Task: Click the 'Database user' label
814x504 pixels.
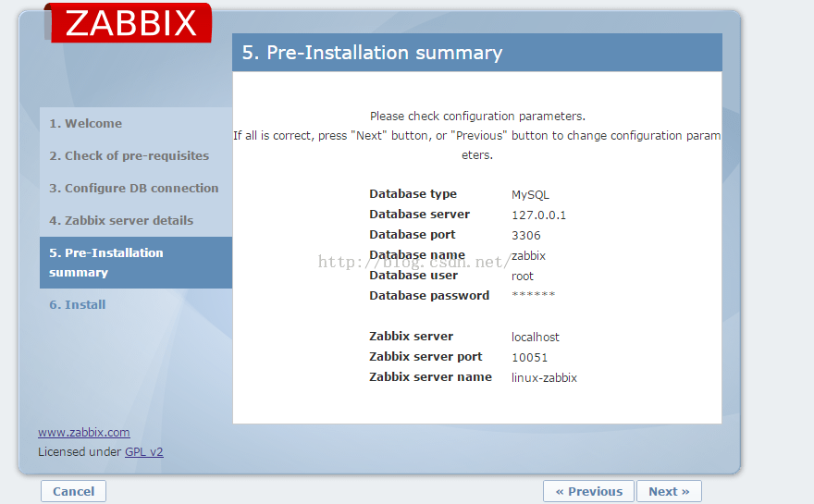Action: coord(413,275)
